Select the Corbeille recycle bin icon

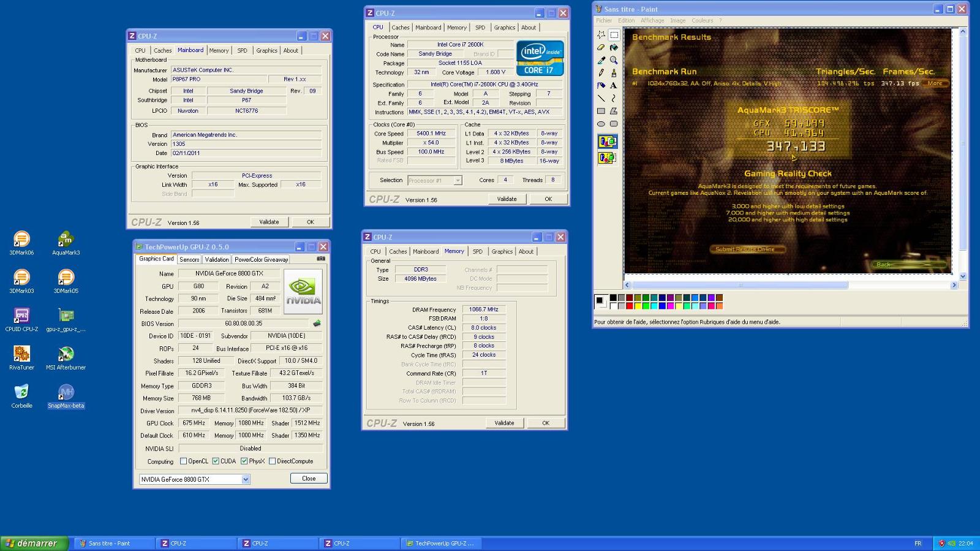click(x=21, y=395)
